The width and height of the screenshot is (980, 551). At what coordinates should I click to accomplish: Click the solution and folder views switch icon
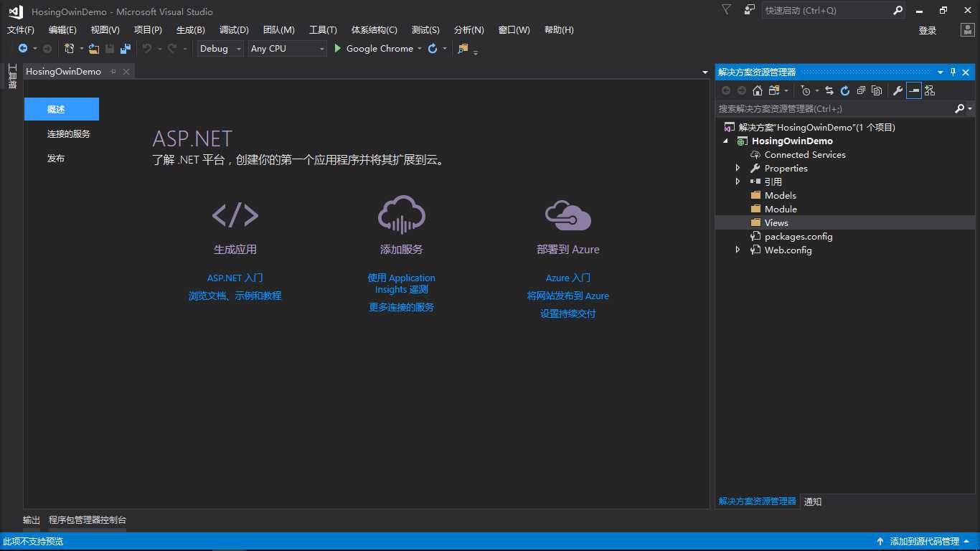(774, 90)
